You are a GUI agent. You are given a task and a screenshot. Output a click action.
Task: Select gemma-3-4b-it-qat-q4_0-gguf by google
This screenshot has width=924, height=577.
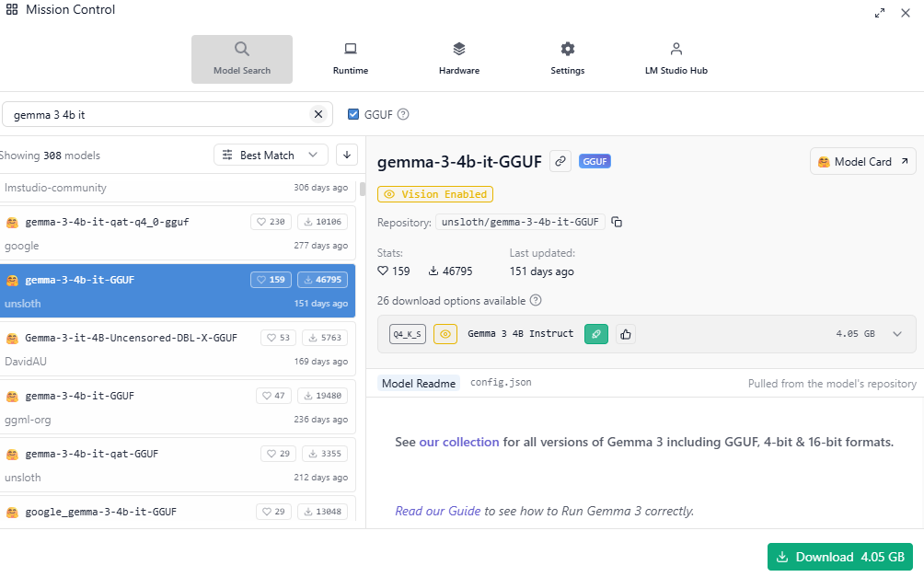coord(178,233)
